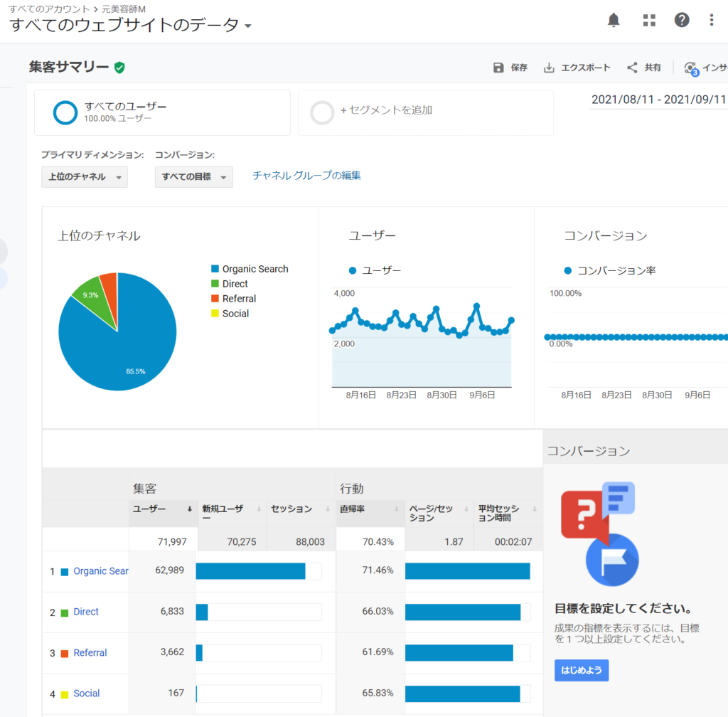Expand the 上位のチャネル dimension dropdown

point(85,177)
